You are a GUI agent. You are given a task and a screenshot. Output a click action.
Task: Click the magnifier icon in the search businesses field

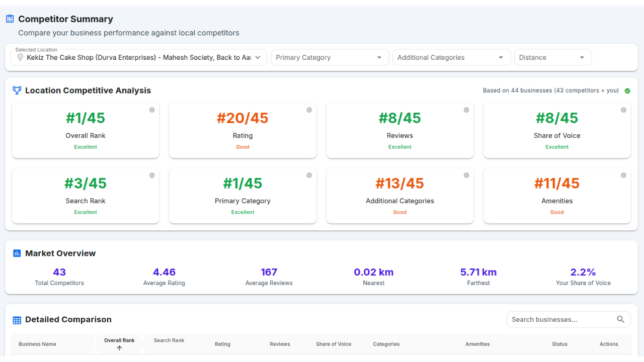click(x=620, y=319)
